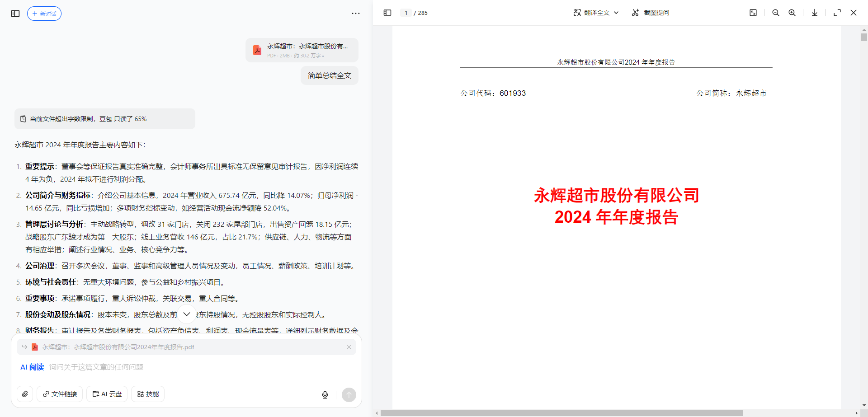This screenshot has width=868, height=417.
Task: Click the 公司简称:永辉超市 text in the PDF
Action: pyautogui.click(x=731, y=93)
